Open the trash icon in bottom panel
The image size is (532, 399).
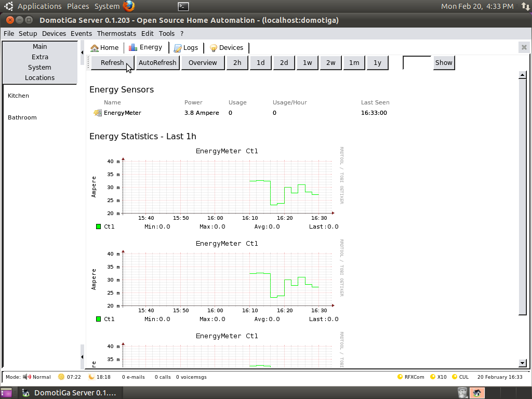(462, 393)
